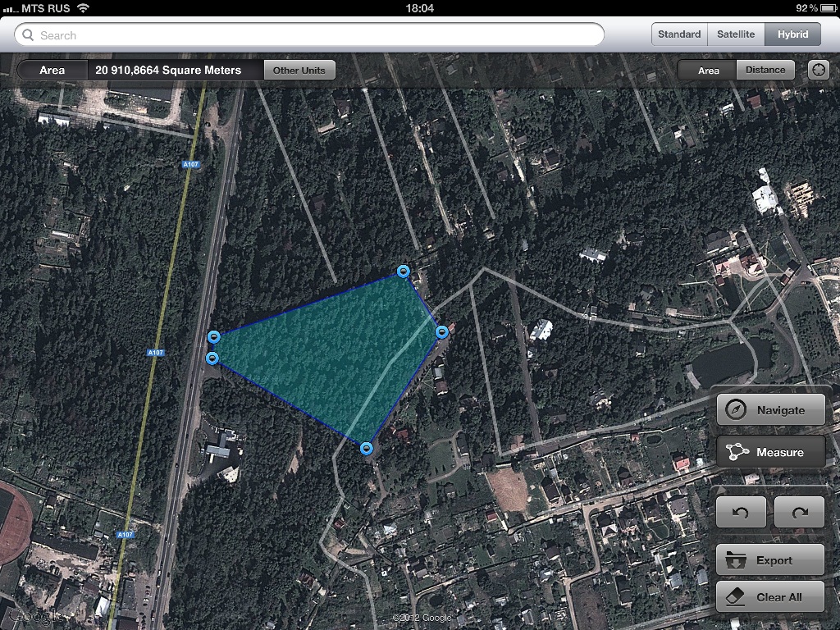
Task: Select the topmost polygon vertex pin
Action: tap(403, 272)
